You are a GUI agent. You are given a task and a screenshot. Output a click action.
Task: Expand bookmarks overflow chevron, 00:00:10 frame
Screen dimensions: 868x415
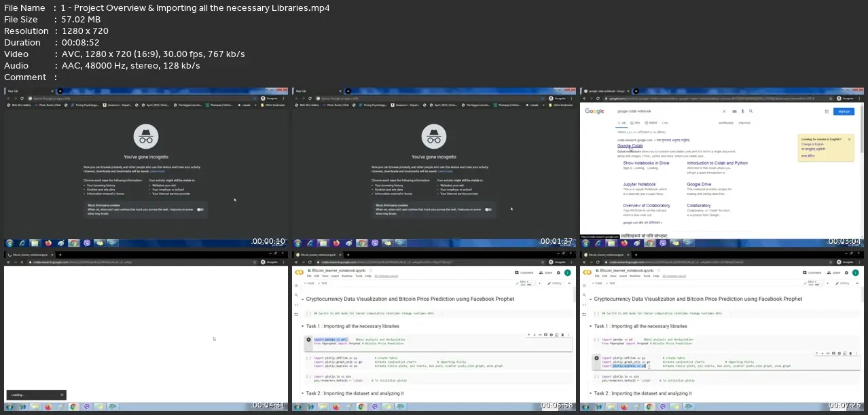click(x=255, y=105)
